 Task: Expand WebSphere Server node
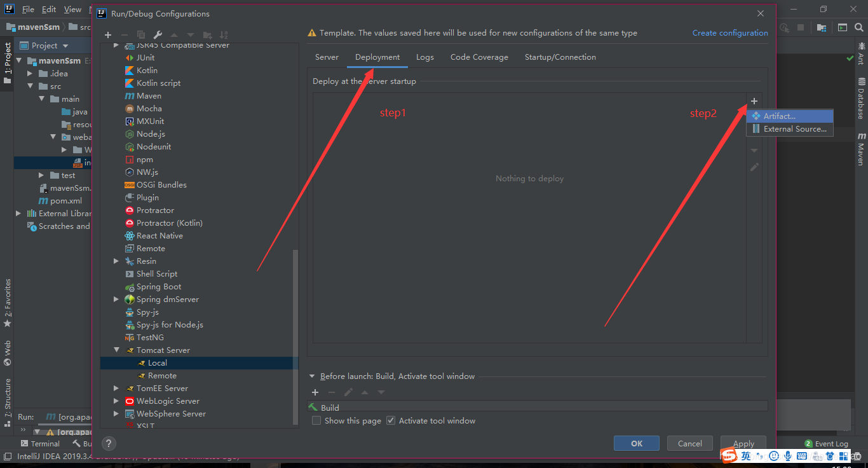[116, 414]
